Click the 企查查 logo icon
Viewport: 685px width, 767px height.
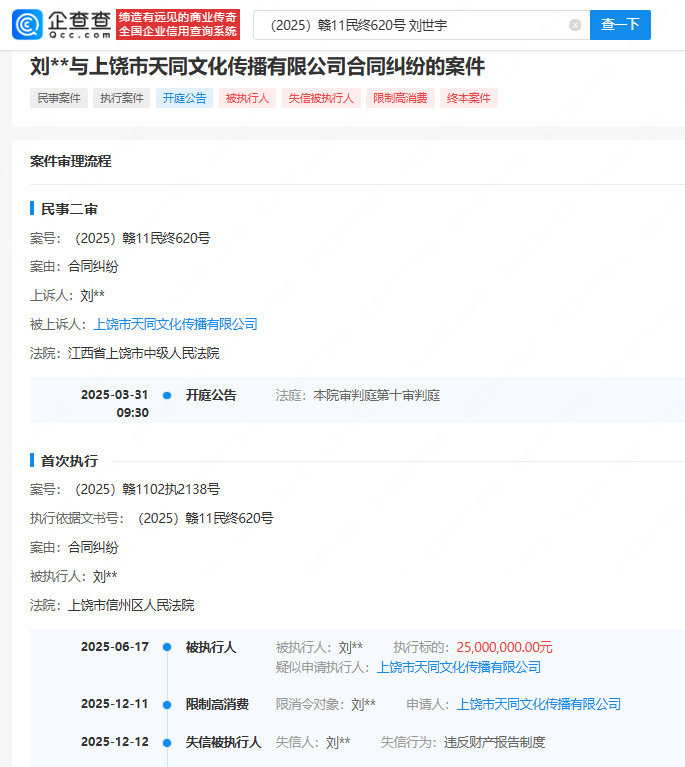tap(27, 24)
